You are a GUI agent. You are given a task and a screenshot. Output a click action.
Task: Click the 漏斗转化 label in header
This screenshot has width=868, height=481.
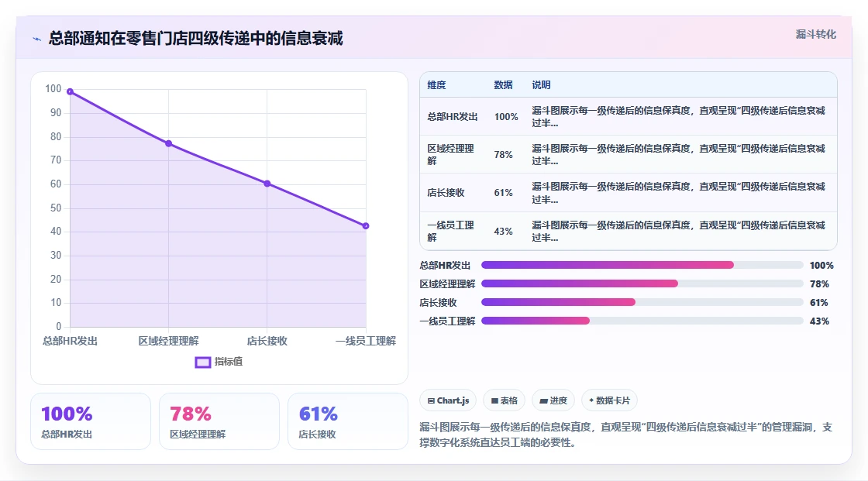point(815,34)
